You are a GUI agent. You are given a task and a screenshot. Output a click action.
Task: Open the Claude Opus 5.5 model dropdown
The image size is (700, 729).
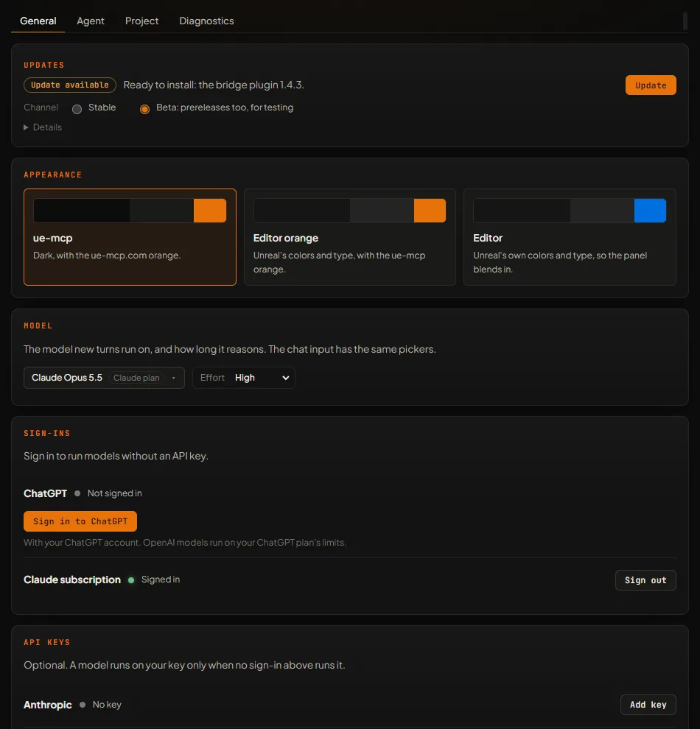104,378
